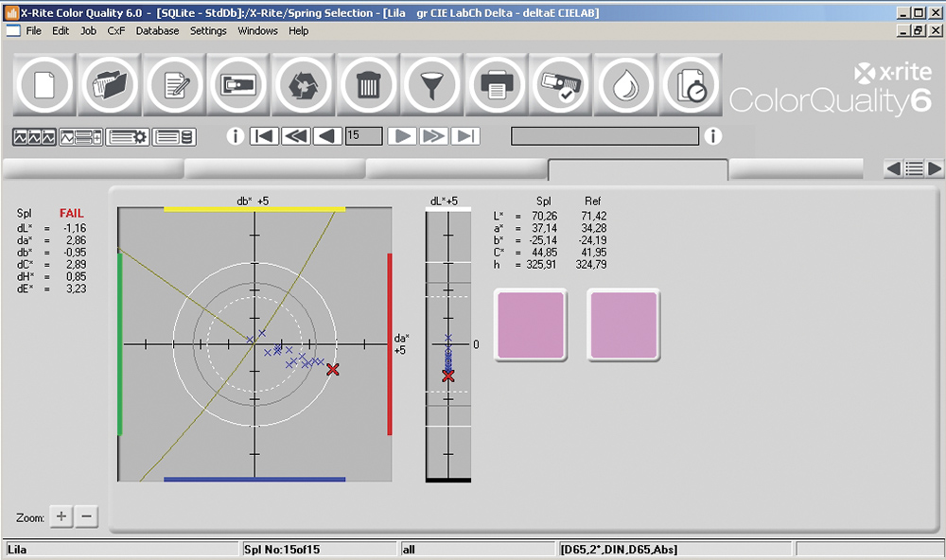Click the trash can delete icon
The image size is (946, 560).
click(368, 86)
